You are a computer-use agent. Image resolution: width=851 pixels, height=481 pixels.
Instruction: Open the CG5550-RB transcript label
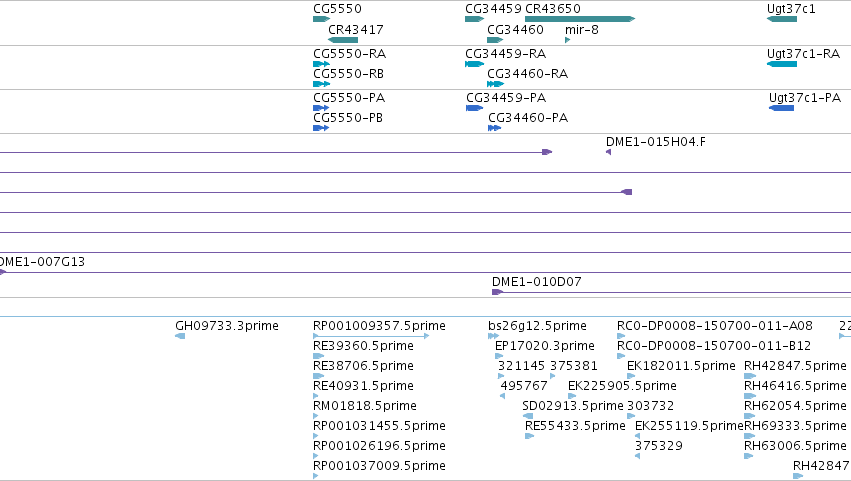point(348,74)
